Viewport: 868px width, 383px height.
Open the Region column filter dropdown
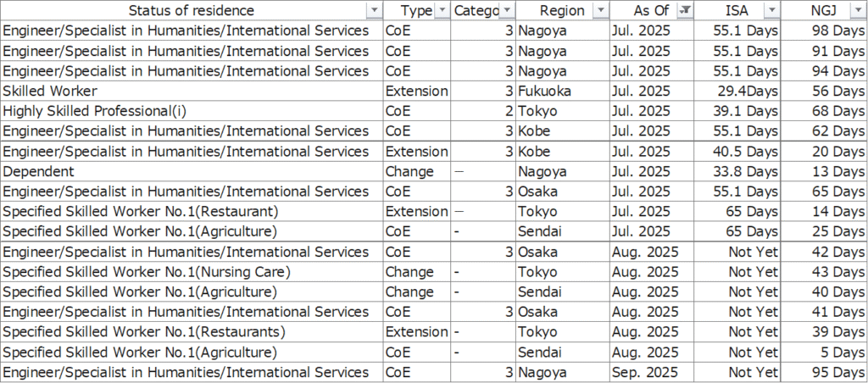(600, 11)
